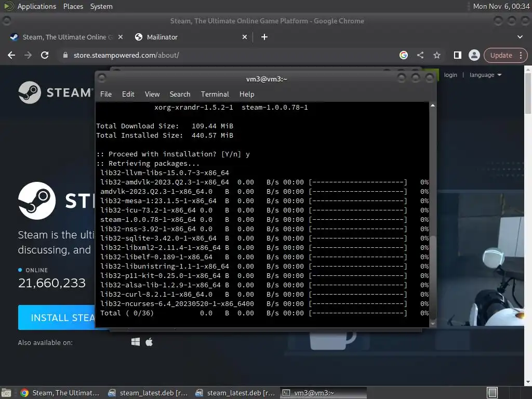Open the Applications menu
The width and height of the screenshot is (532, 399).
(x=37, y=6)
